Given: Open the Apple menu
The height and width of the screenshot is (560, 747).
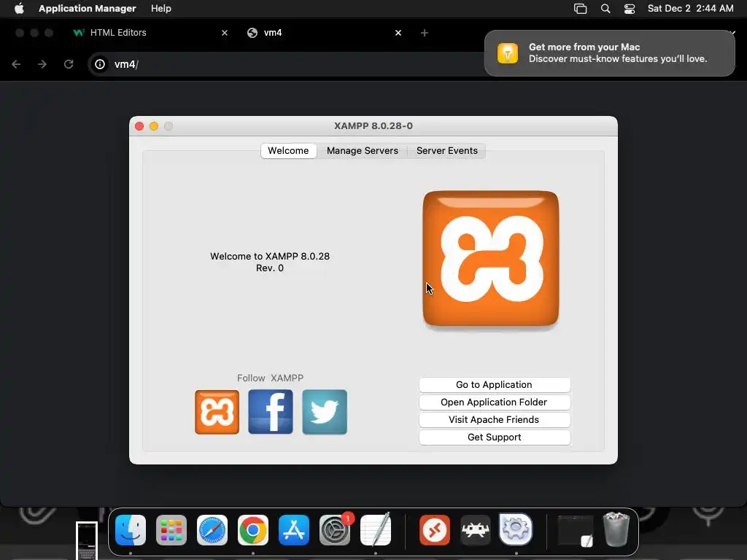Looking at the screenshot, I should [x=19, y=8].
